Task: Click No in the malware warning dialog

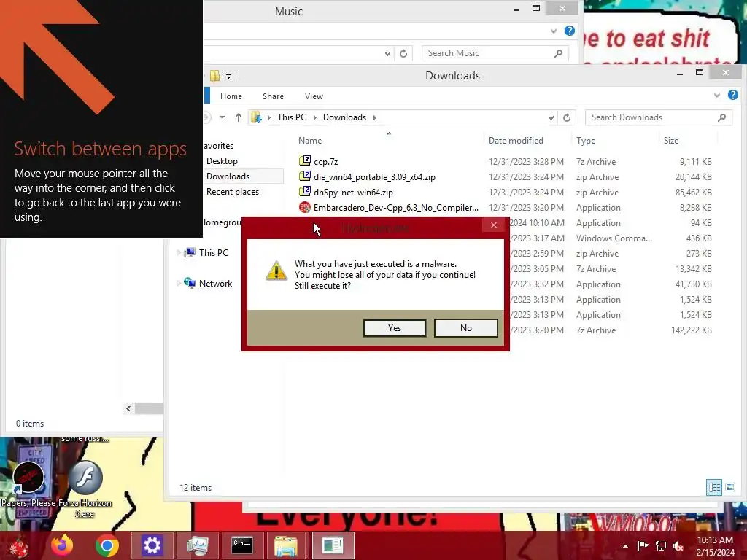Action: coord(466,327)
